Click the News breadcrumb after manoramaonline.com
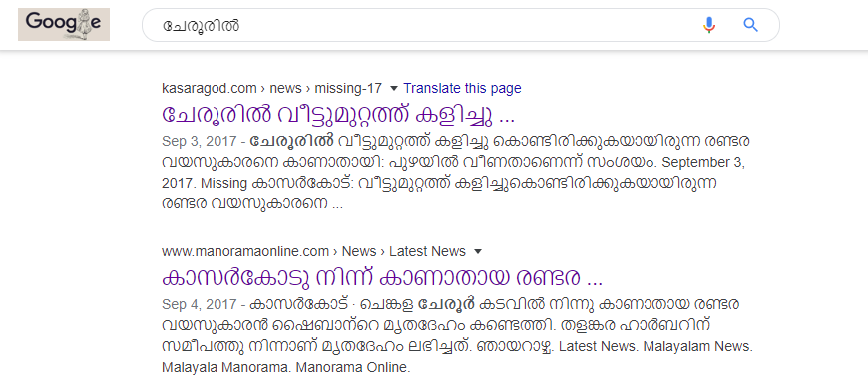The height and width of the screenshot is (391, 868). pyautogui.click(x=359, y=251)
